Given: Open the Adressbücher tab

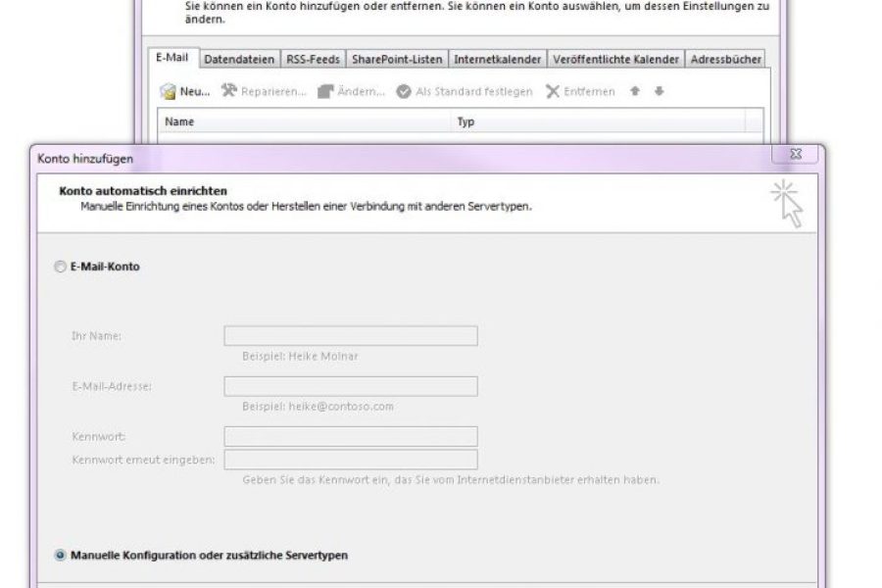Looking at the screenshot, I should [725, 60].
